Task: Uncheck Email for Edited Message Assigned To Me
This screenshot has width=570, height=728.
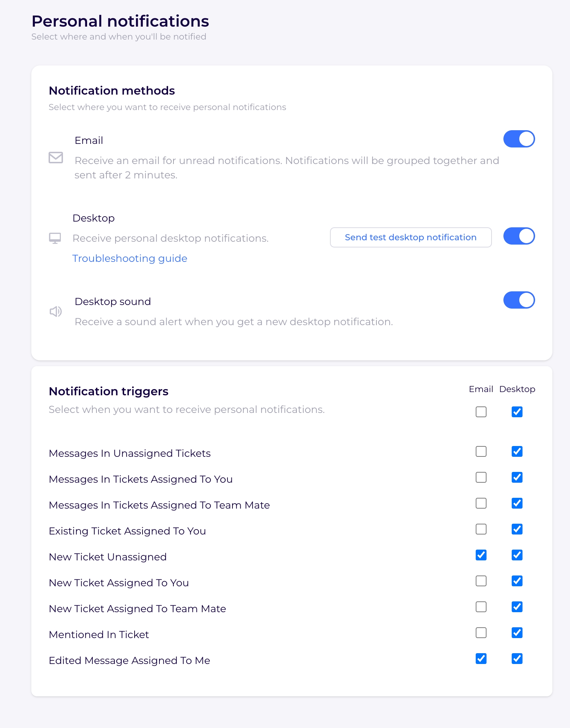Action: coord(481,659)
